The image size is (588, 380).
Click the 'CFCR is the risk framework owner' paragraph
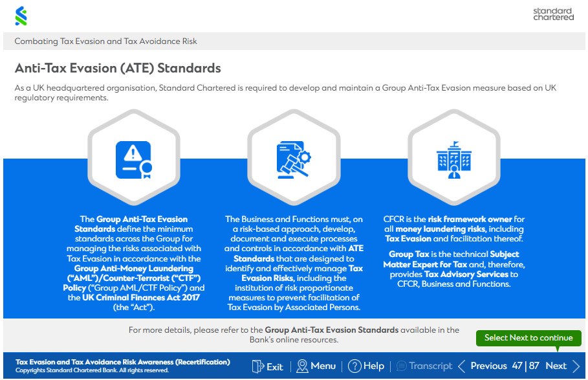[x=453, y=229]
